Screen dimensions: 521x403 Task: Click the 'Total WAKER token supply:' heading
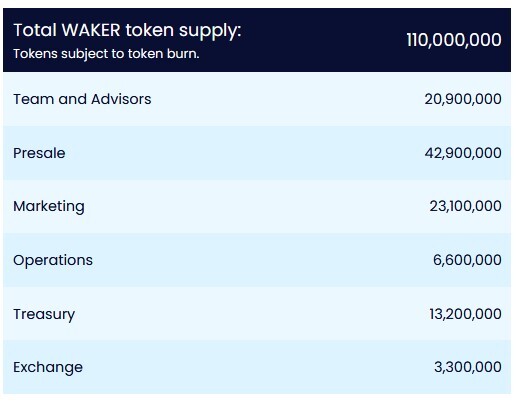pos(127,31)
